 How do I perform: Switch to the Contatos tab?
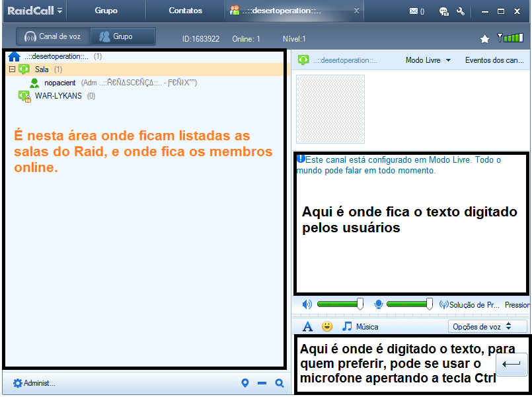[x=185, y=11]
